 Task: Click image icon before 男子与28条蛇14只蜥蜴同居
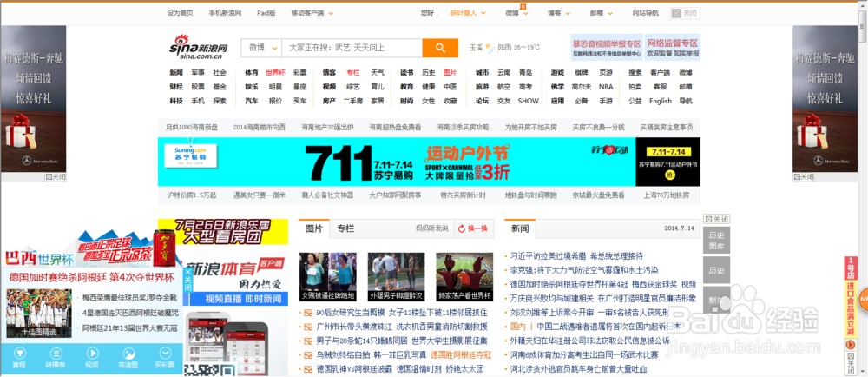(x=308, y=341)
